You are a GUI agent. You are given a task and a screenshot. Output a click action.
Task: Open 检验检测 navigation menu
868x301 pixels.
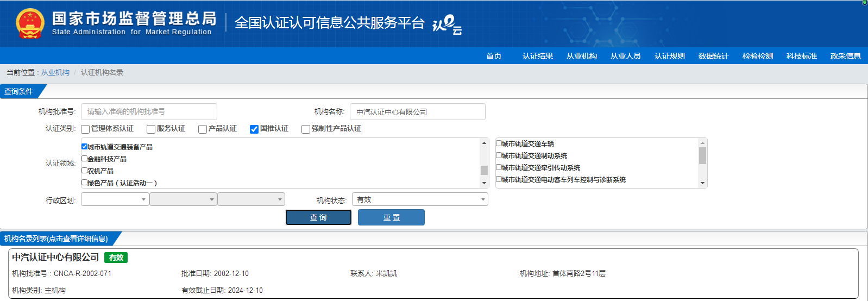758,56
